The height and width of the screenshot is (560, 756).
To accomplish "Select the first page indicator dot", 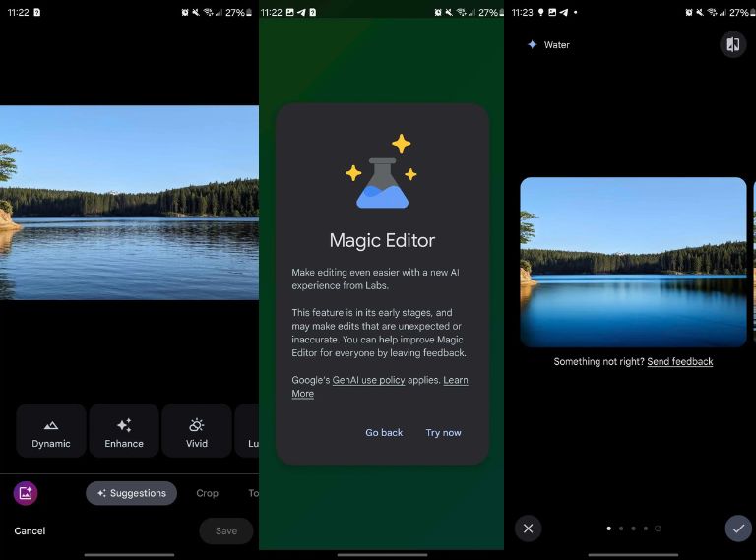I will pos(609,529).
